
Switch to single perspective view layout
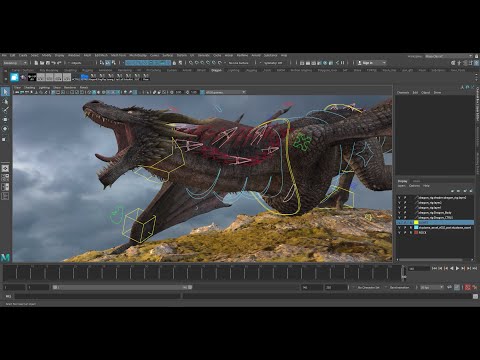[x=5, y=168]
